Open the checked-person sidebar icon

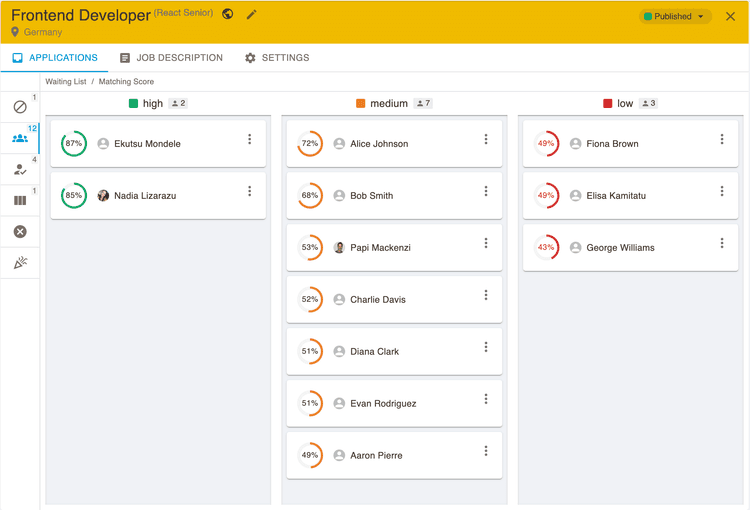click(x=20, y=170)
